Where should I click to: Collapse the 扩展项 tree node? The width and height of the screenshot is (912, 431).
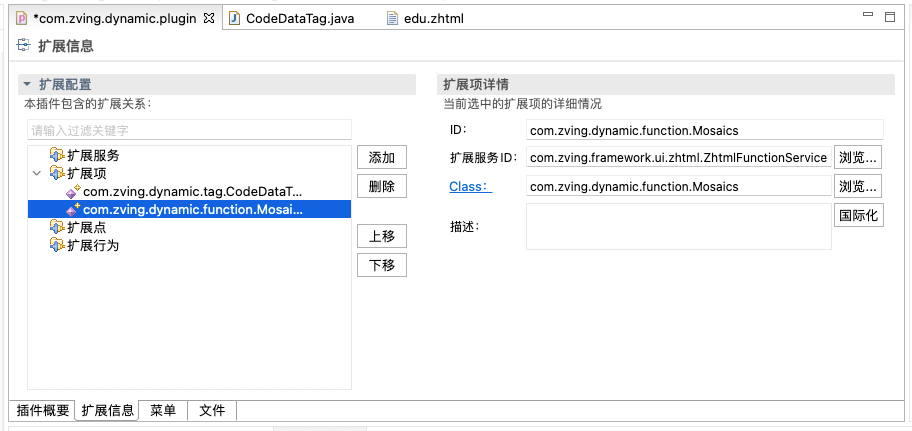37,174
